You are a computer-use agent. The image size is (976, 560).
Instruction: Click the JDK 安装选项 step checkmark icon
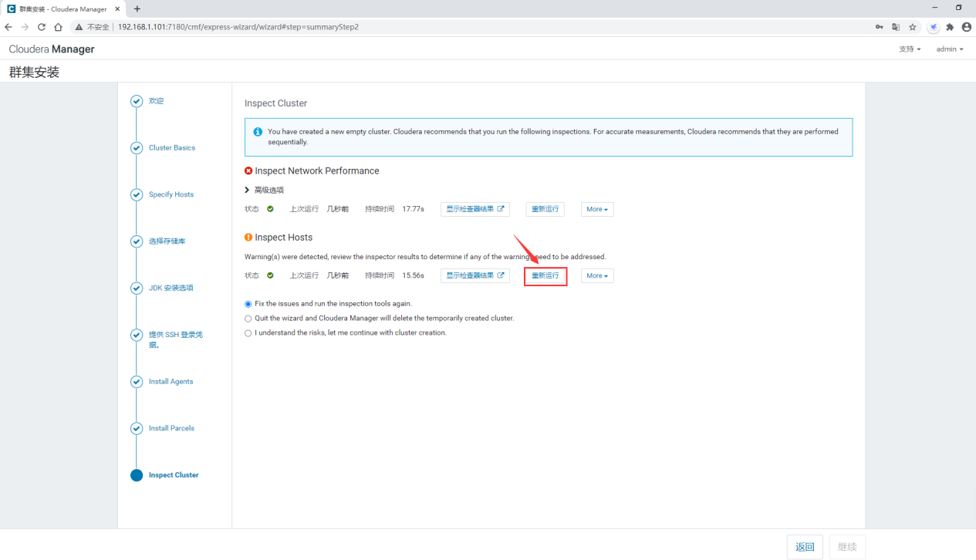coord(137,288)
